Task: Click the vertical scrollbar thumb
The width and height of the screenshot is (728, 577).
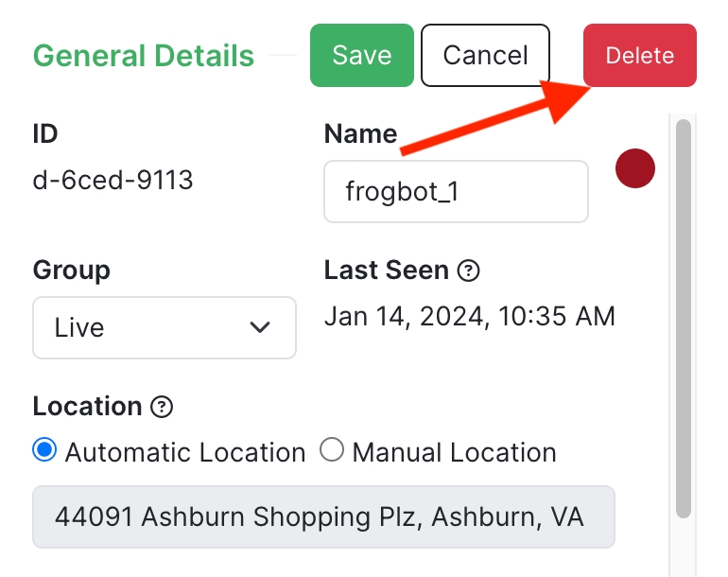Action: [684, 317]
